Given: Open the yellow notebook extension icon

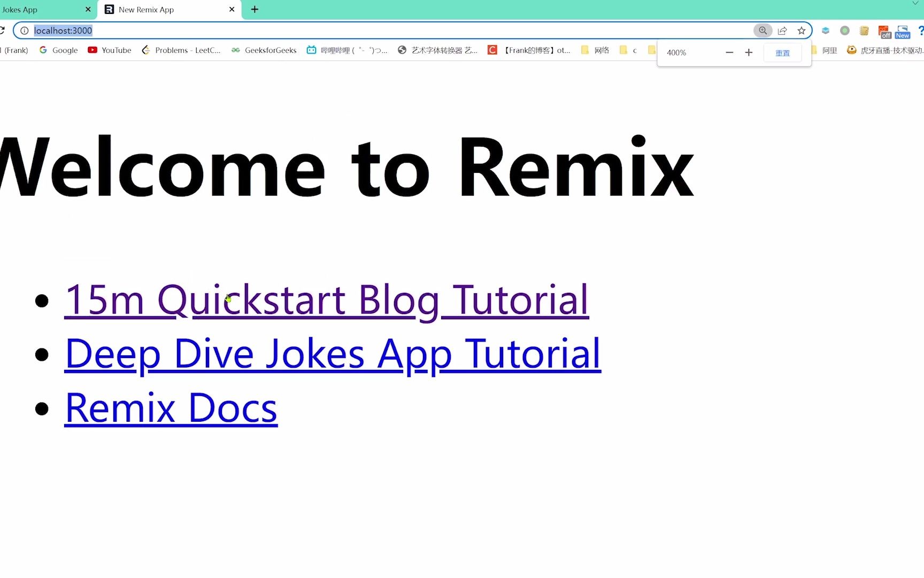Looking at the screenshot, I should (x=864, y=31).
